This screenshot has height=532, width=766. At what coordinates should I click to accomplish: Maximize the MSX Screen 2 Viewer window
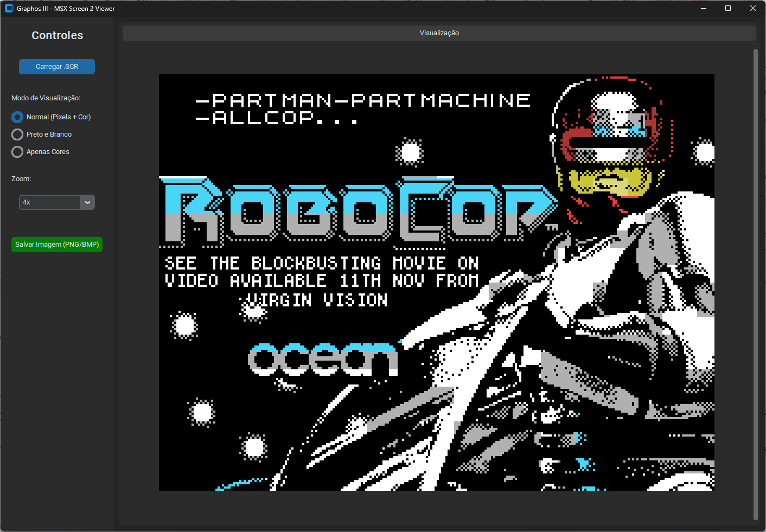(x=728, y=8)
